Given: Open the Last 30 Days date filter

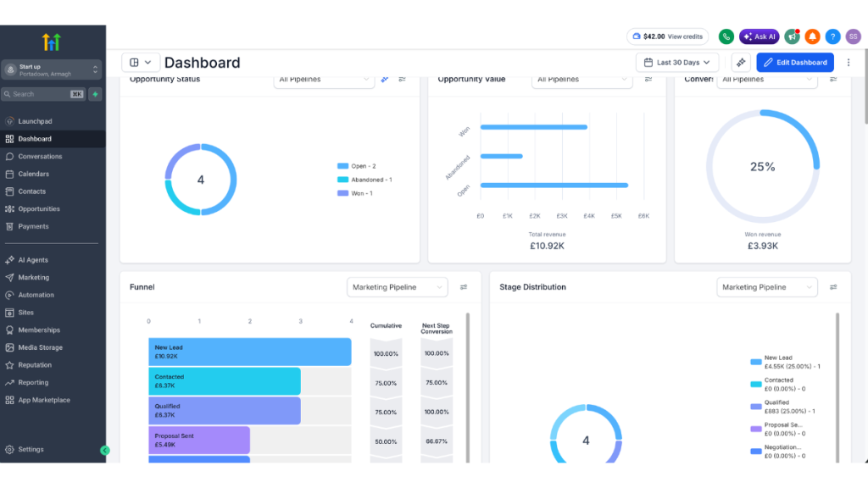Looking at the screenshot, I should [x=677, y=63].
